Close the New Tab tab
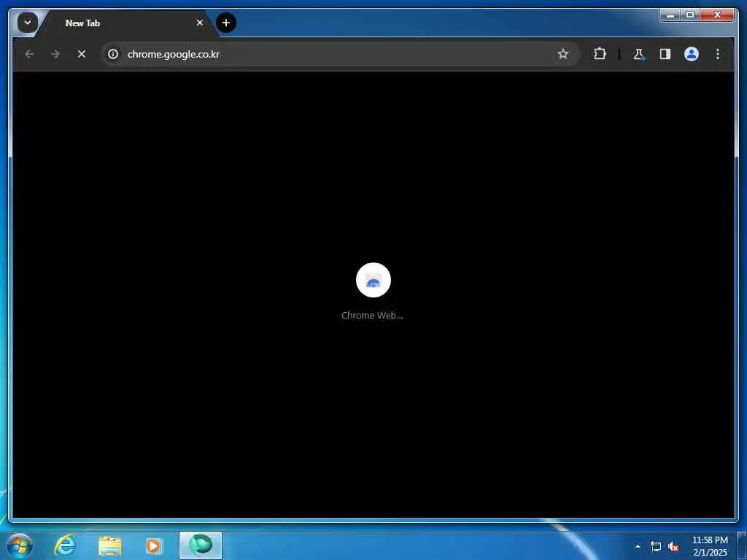 pos(200,23)
